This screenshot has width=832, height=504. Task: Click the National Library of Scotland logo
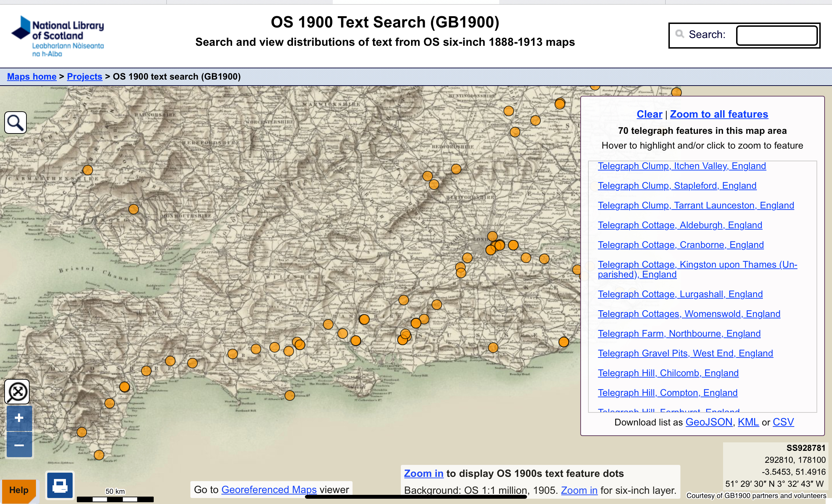pos(57,36)
